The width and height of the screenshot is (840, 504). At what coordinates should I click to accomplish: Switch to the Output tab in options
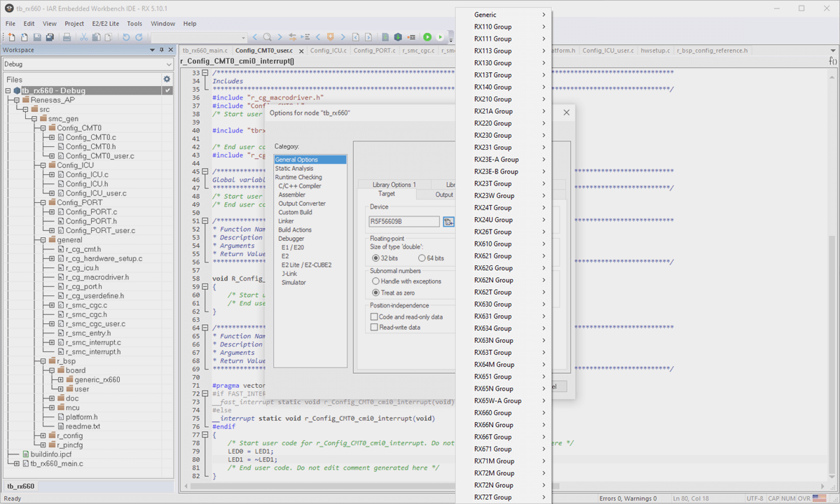pyautogui.click(x=444, y=195)
